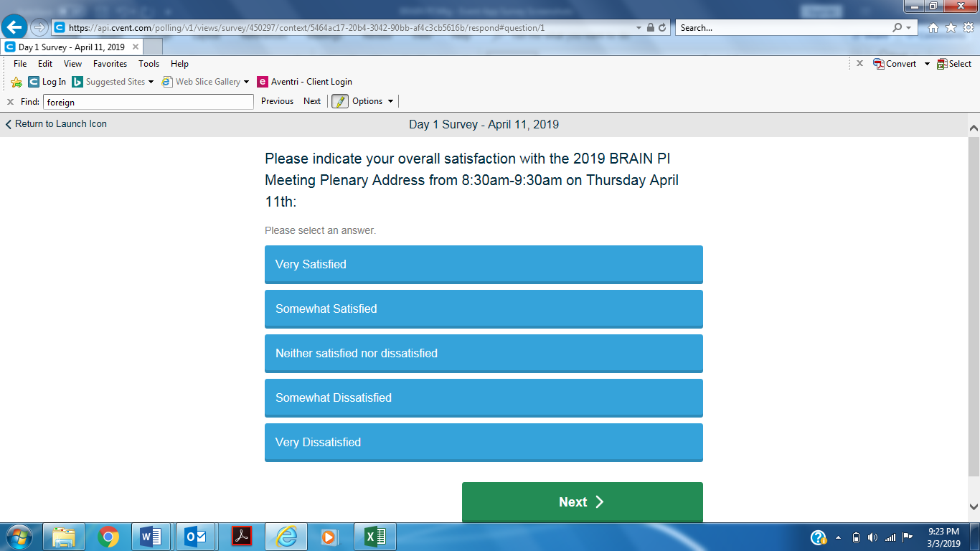This screenshot has height=551, width=980.
Task: Click Previous in the Find bar
Action: click(x=277, y=101)
